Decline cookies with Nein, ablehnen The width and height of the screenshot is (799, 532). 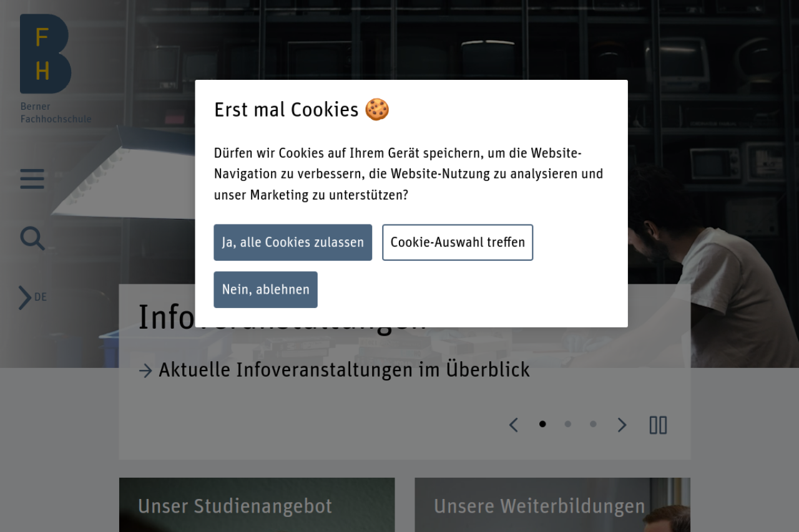click(265, 289)
